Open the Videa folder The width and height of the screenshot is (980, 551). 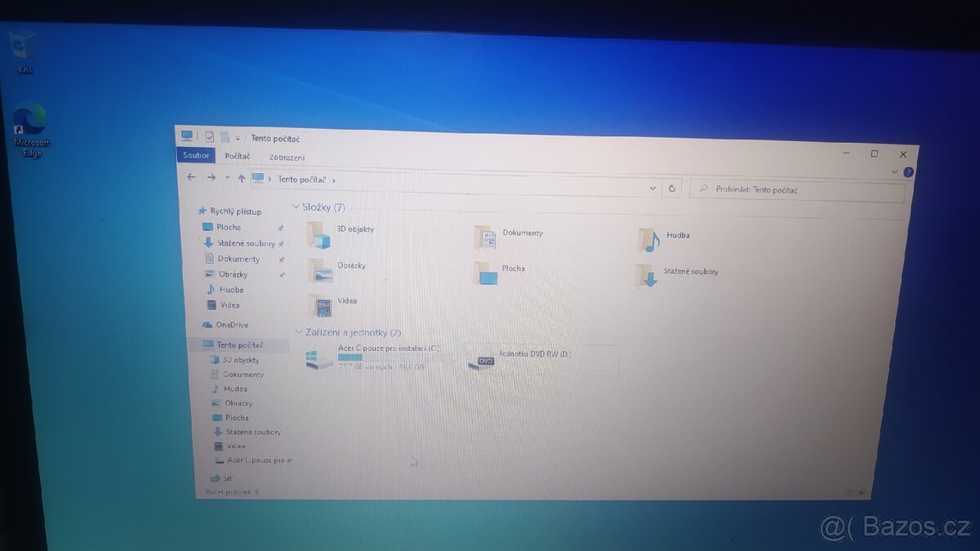click(x=346, y=303)
